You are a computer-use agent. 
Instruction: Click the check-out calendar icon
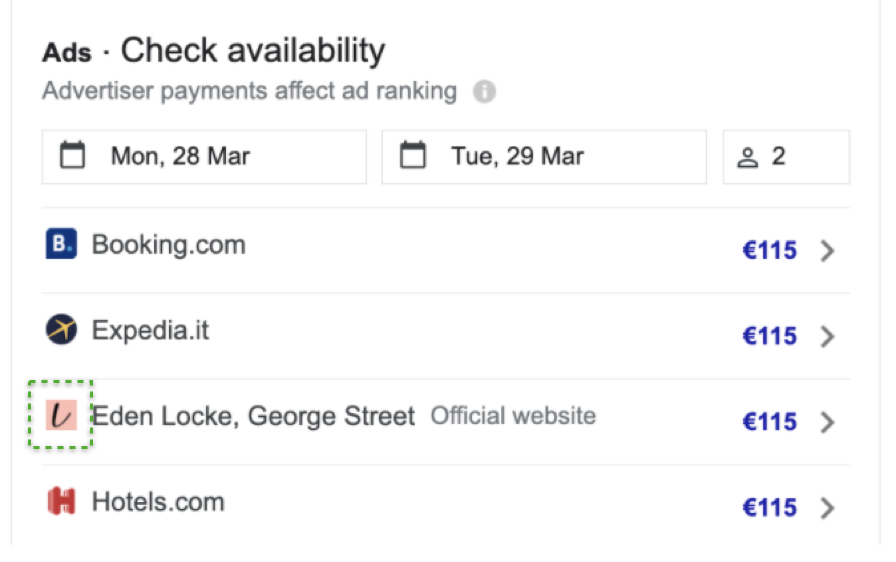pyautogui.click(x=413, y=156)
